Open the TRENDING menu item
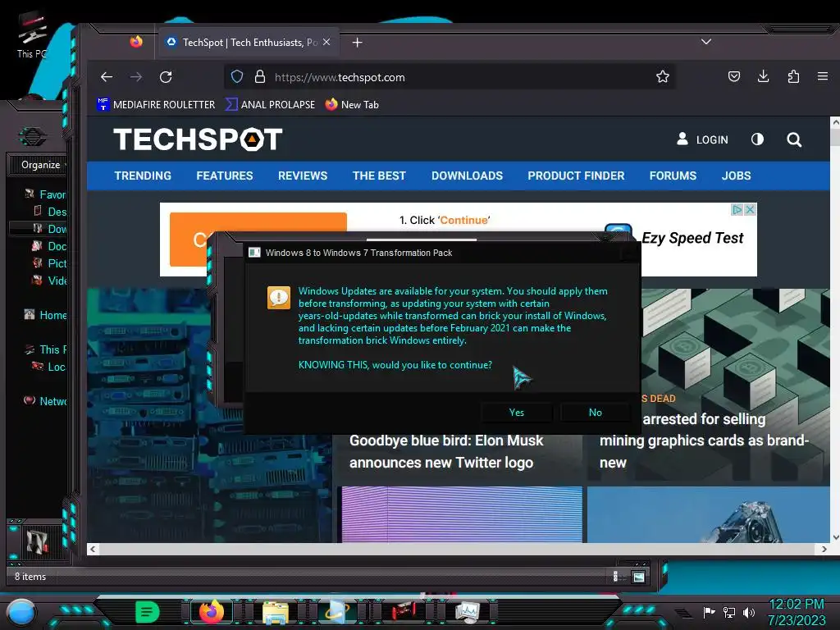This screenshot has width=840, height=630. [143, 176]
